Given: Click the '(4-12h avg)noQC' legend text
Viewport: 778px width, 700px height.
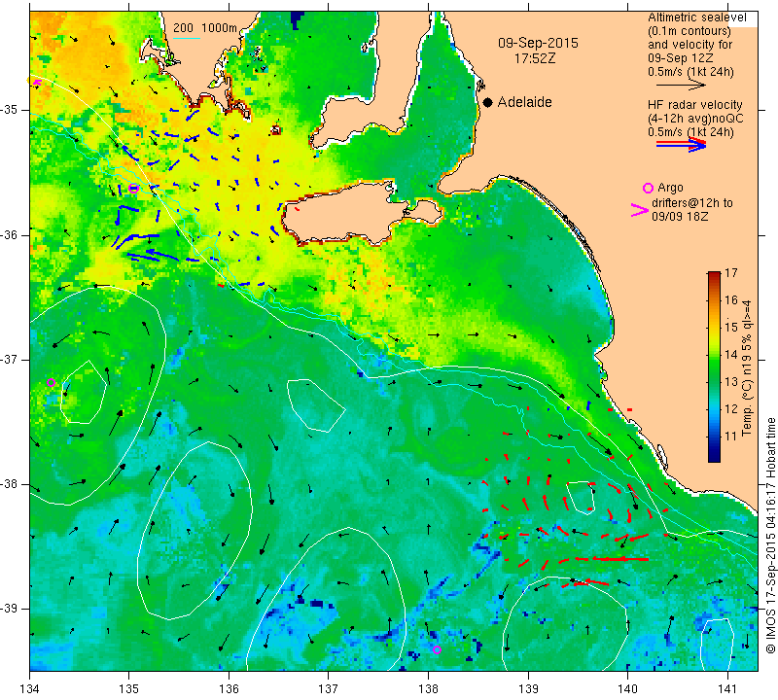Looking at the screenshot, I should [x=695, y=119].
